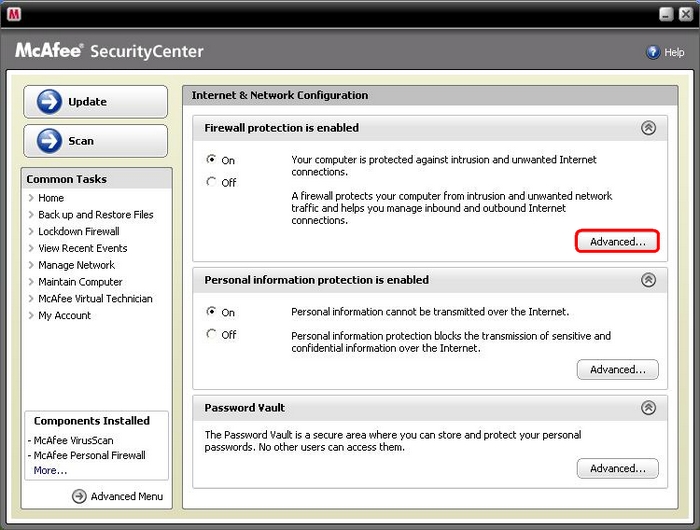The height and width of the screenshot is (530, 700).
Task: Click the chevron next to Lockdown Firewall
Action: click(31, 231)
